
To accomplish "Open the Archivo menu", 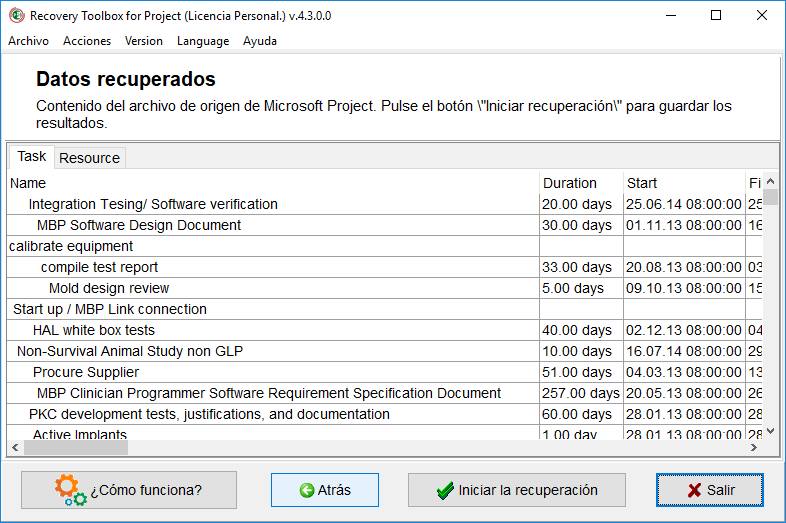I will click(28, 41).
